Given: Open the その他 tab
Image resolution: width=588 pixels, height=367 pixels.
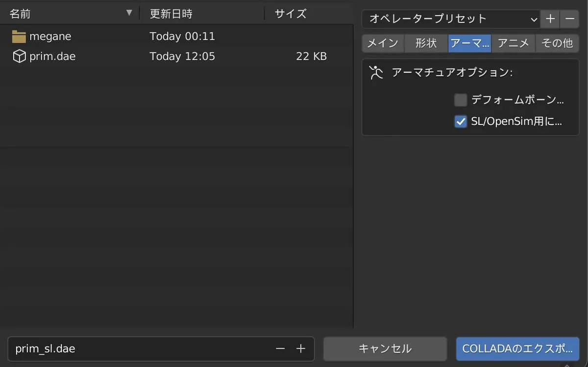Looking at the screenshot, I should coord(557,43).
